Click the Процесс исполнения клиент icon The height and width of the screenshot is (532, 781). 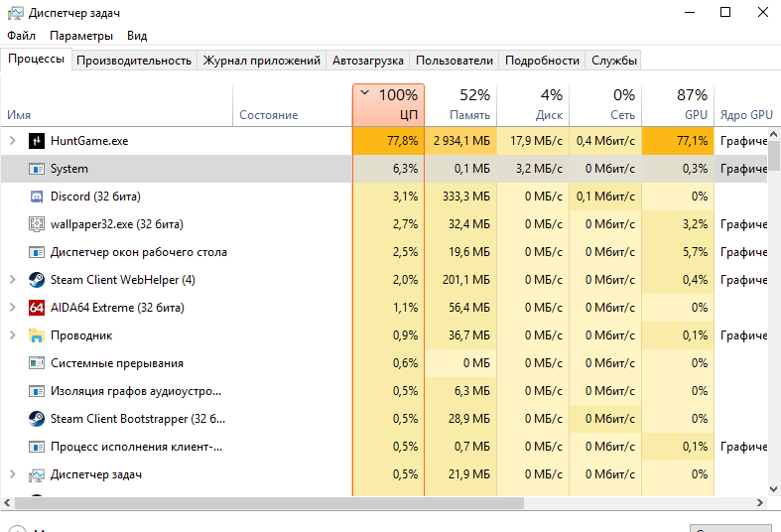37,447
